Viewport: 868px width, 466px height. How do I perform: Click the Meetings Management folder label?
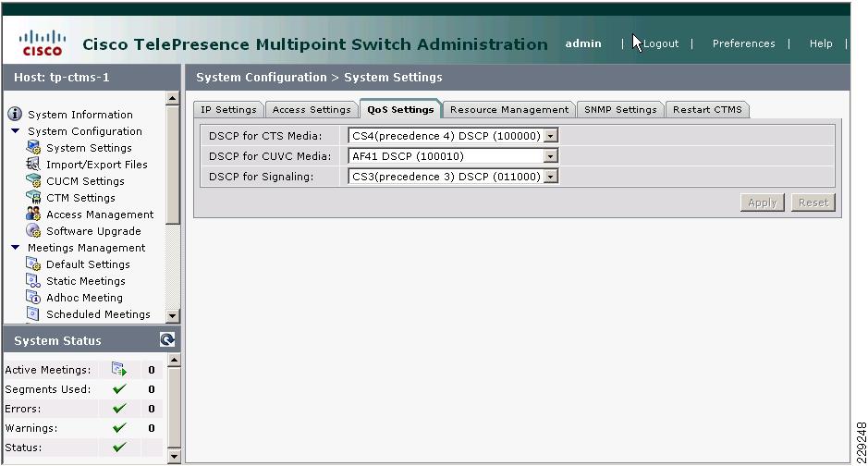tap(86, 248)
